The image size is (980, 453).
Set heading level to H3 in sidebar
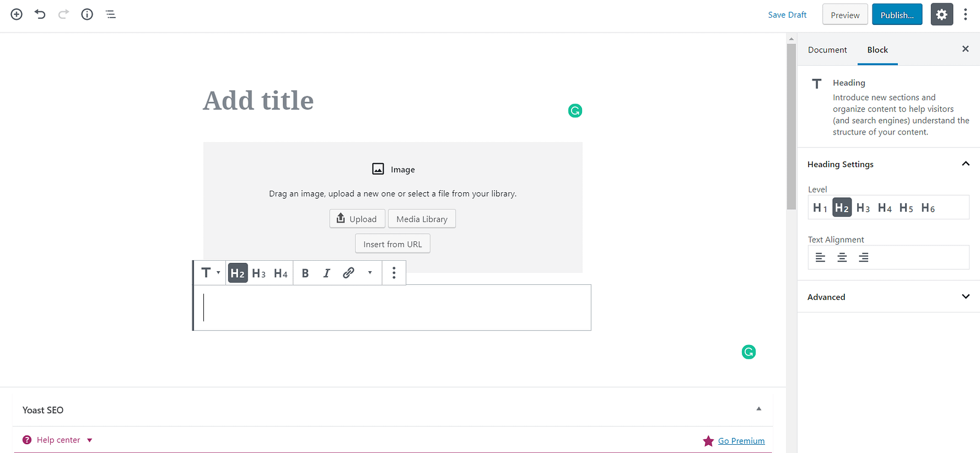coord(863,208)
